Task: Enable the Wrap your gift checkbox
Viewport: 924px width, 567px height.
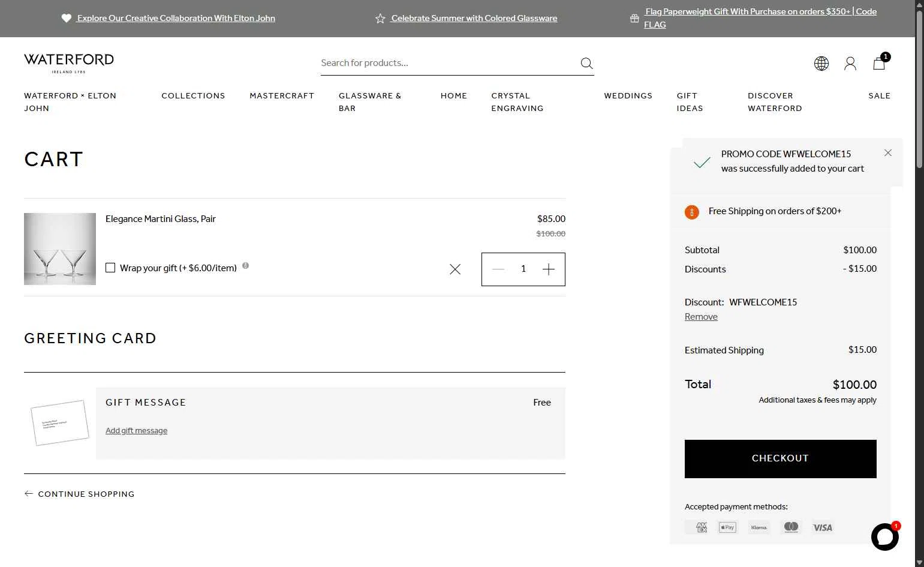Action: click(110, 268)
